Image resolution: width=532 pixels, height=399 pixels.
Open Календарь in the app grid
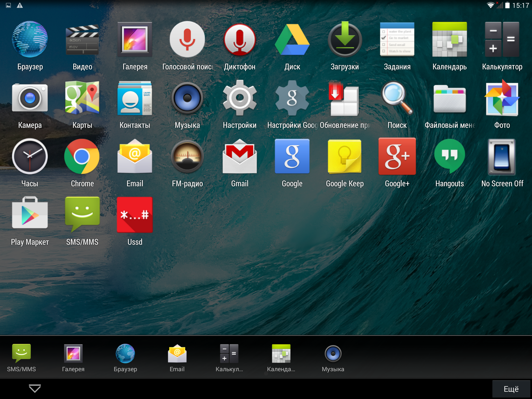tap(450, 46)
